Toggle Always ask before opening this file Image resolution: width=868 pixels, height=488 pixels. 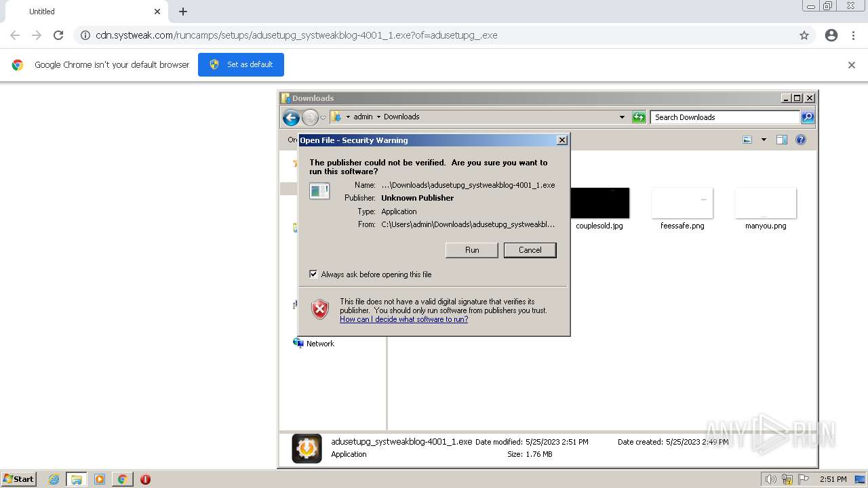click(313, 274)
